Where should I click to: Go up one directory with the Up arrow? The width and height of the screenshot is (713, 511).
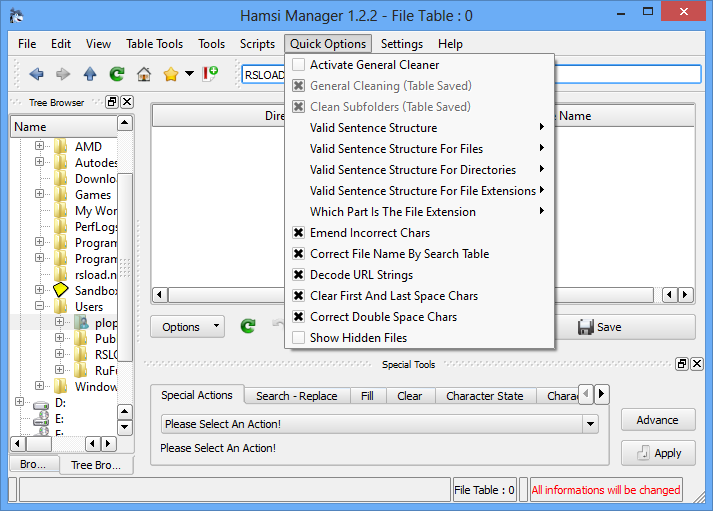[90, 74]
